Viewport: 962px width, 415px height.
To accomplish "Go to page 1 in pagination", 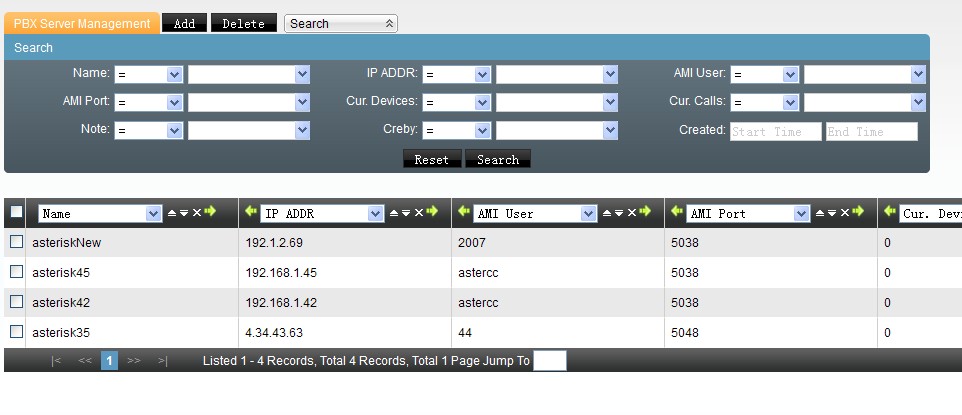I will 109,360.
